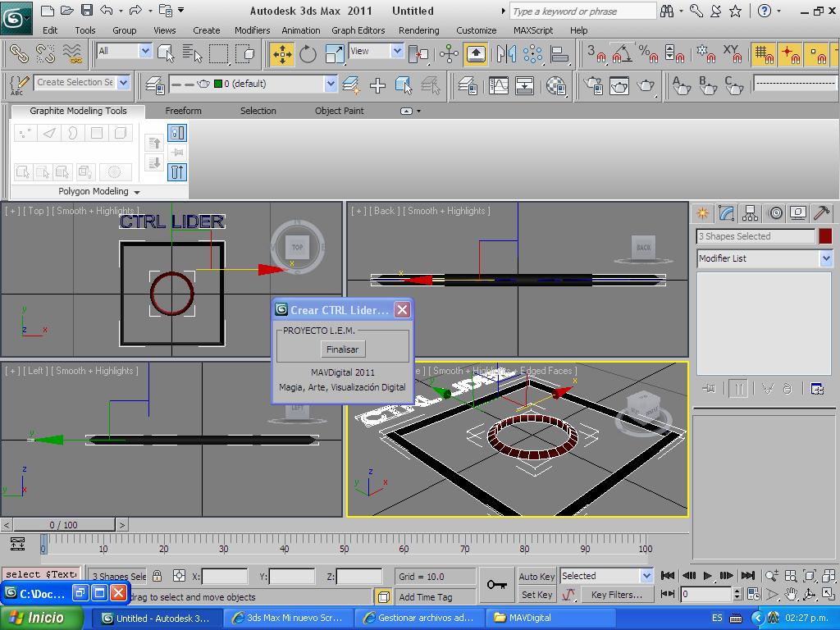Open the MAXScript menu
This screenshot has width=840, height=630.
tap(533, 30)
